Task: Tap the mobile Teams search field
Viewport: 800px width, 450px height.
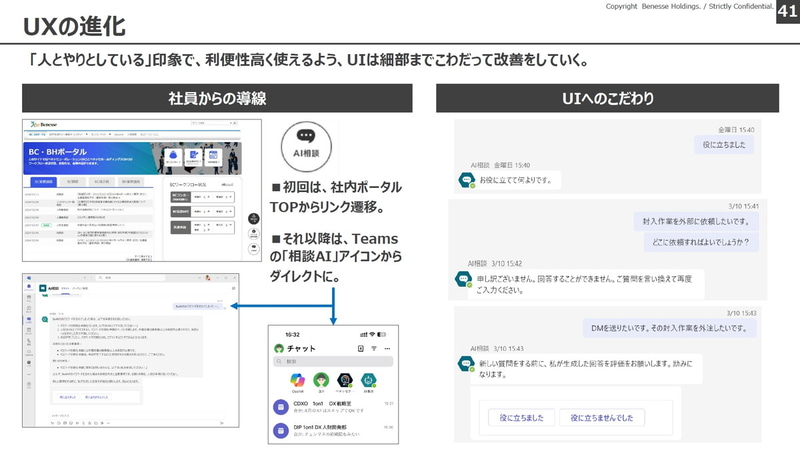Action: [333, 361]
